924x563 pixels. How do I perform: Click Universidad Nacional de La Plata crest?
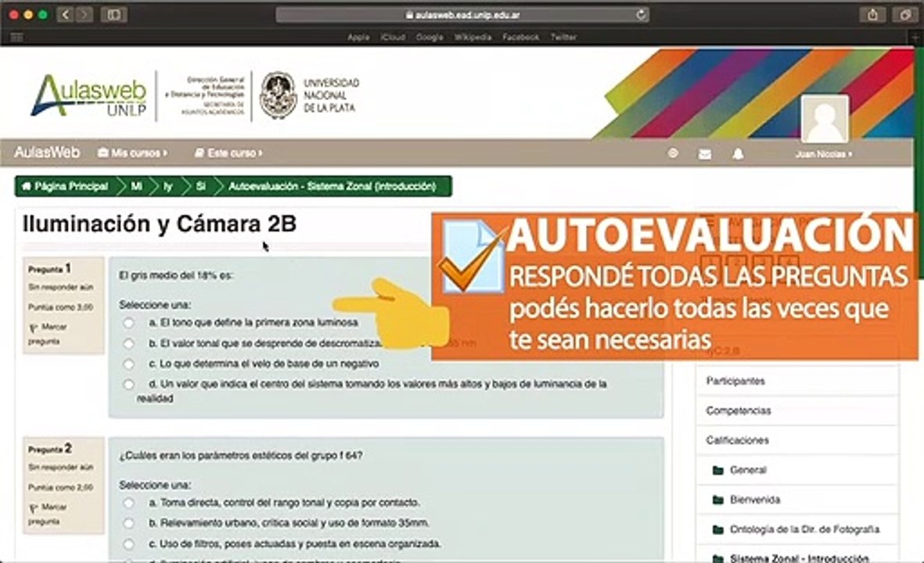[x=278, y=95]
